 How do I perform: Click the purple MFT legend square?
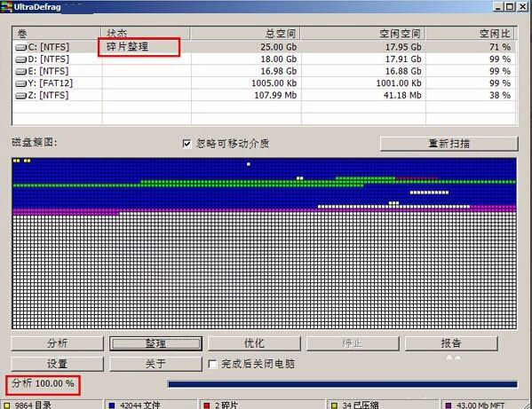click(x=449, y=405)
